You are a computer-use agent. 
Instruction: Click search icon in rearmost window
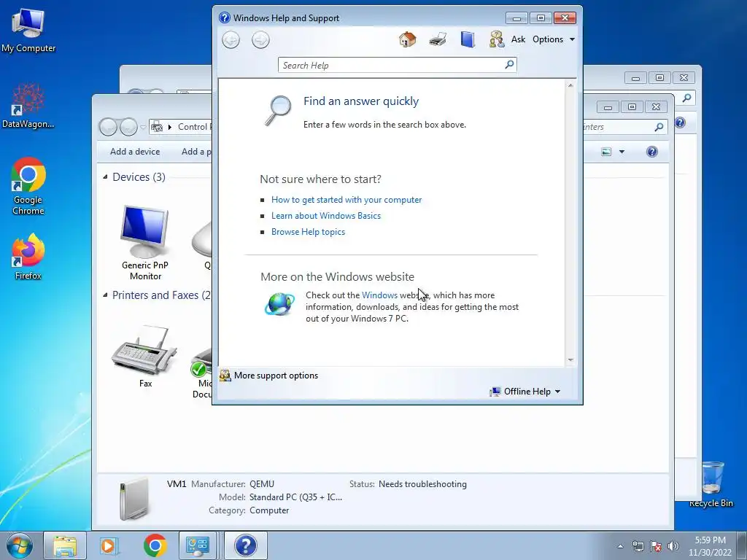point(686,98)
